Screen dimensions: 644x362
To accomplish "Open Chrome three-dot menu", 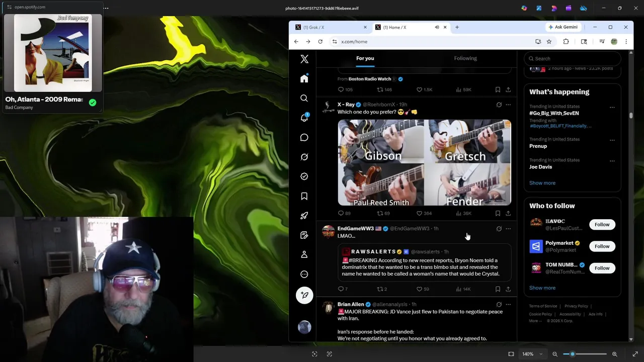I will 626,42.
